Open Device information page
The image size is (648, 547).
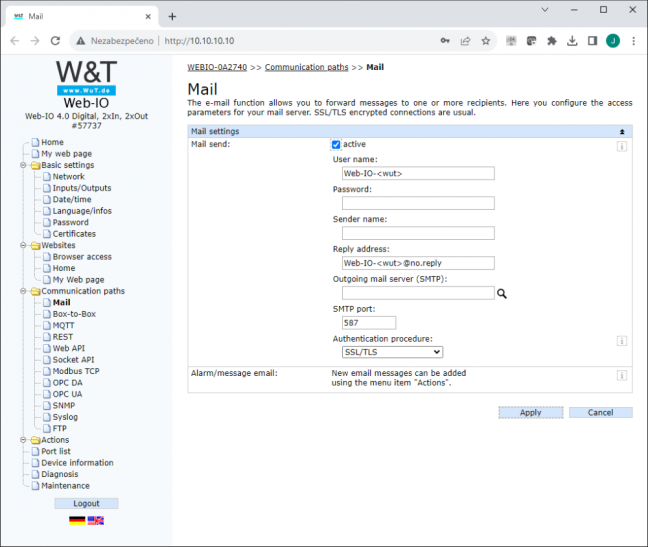tap(77, 463)
